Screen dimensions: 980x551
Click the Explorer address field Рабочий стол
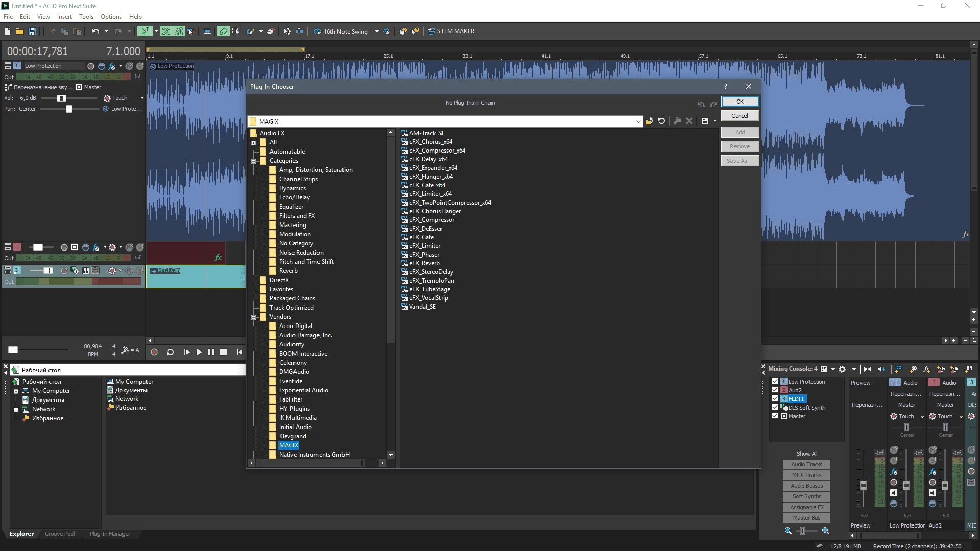point(128,370)
